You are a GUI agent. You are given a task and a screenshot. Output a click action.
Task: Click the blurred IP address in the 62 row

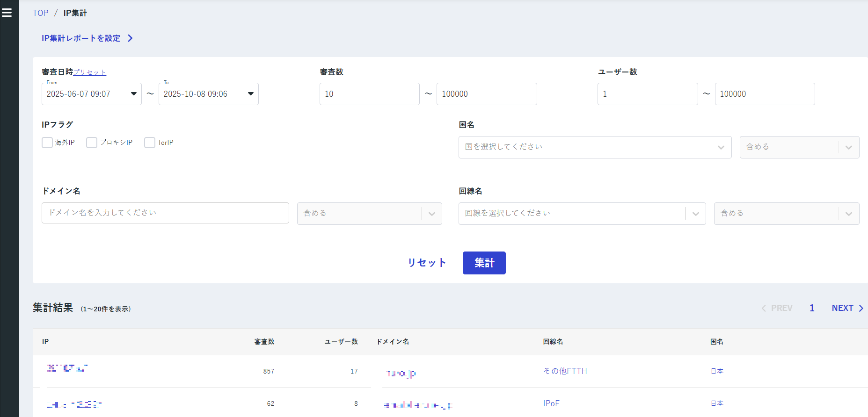tap(74, 404)
